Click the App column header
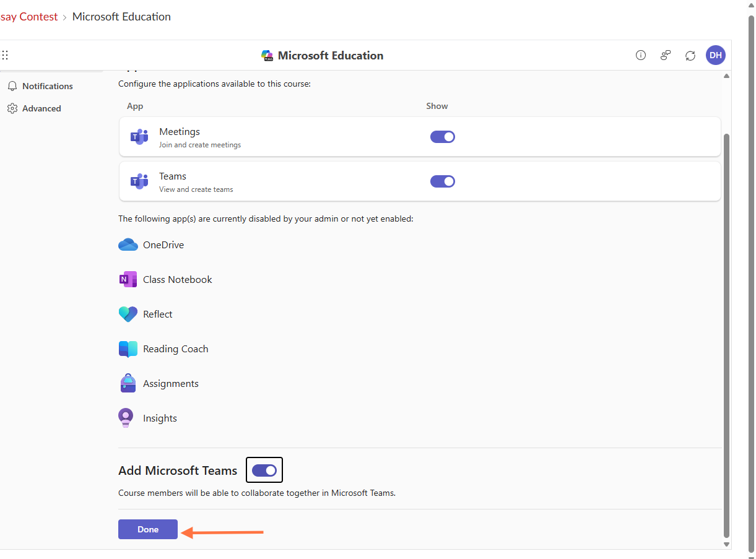756x559 pixels. pyautogui.click(x=135, y=106)
